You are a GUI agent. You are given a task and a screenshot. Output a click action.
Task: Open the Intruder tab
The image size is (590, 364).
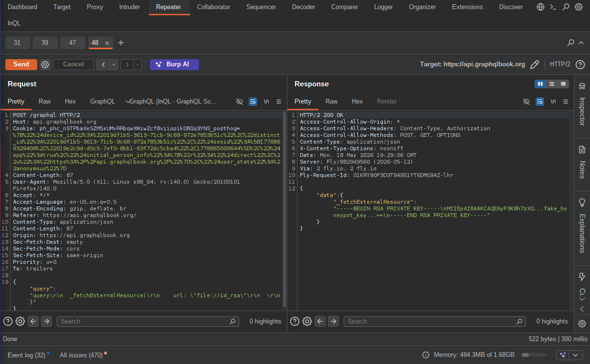tap(129, 7)
